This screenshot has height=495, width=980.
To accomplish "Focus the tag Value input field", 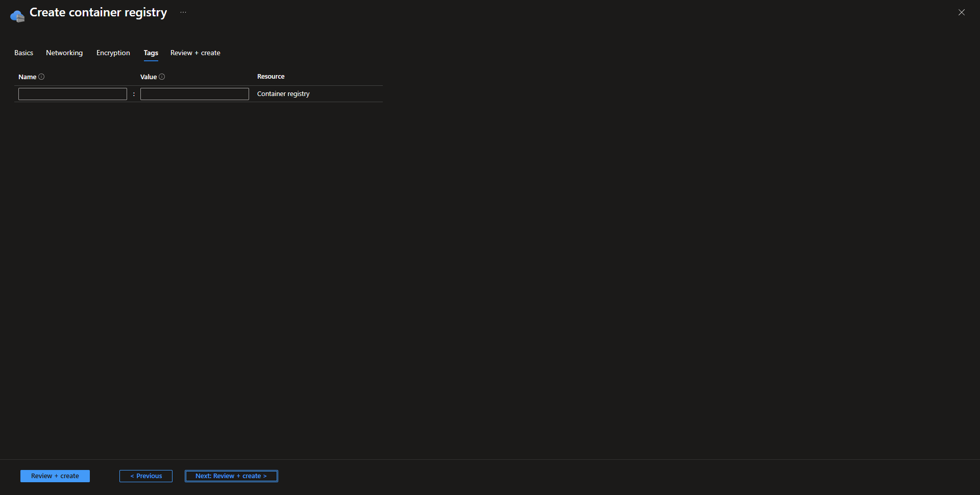I will tap(194, 94).
